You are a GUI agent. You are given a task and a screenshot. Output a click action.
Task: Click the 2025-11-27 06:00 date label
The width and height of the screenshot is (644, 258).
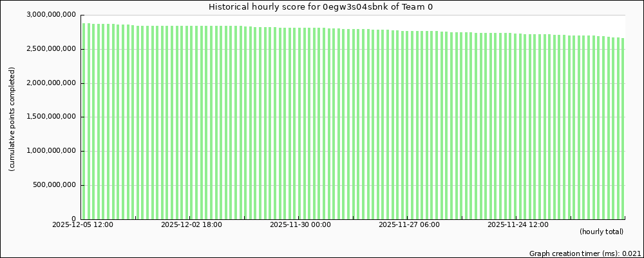(x=409, y=225)
